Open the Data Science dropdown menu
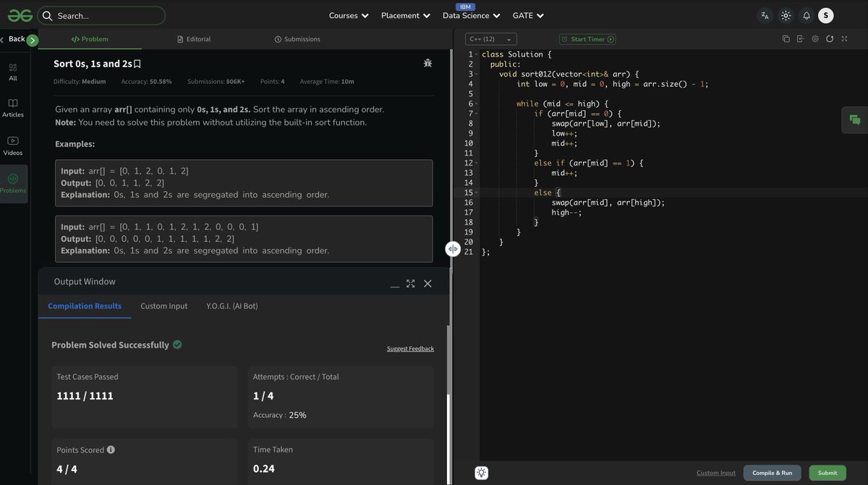This screenshot has height=485, width=868. (x=472, y=15)
